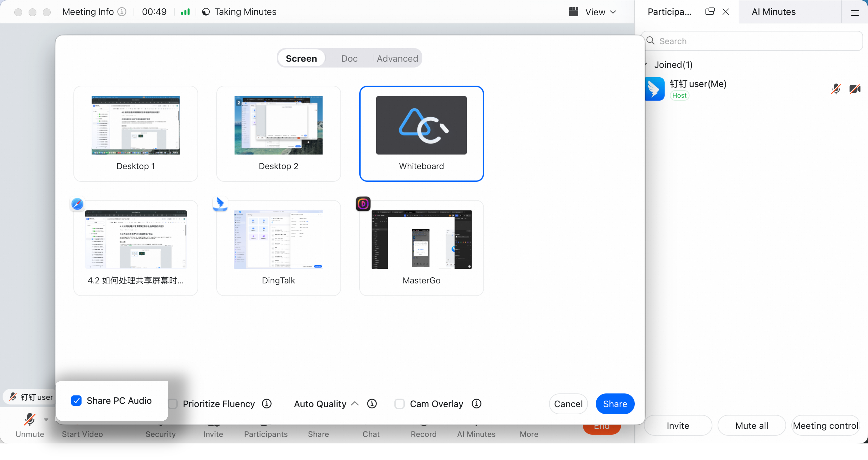Click the search magnifier icon

click(651, 41)
